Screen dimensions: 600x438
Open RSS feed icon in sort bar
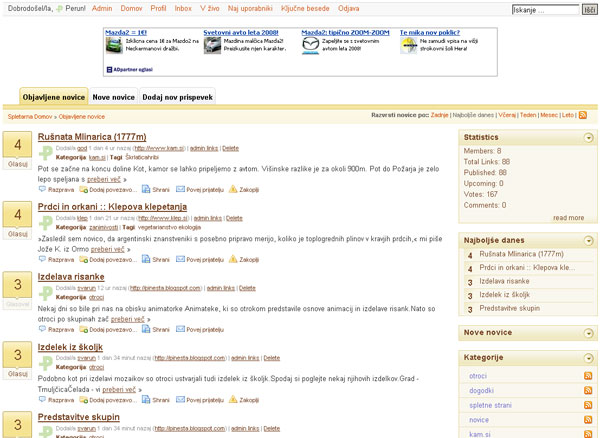[582, 115]
